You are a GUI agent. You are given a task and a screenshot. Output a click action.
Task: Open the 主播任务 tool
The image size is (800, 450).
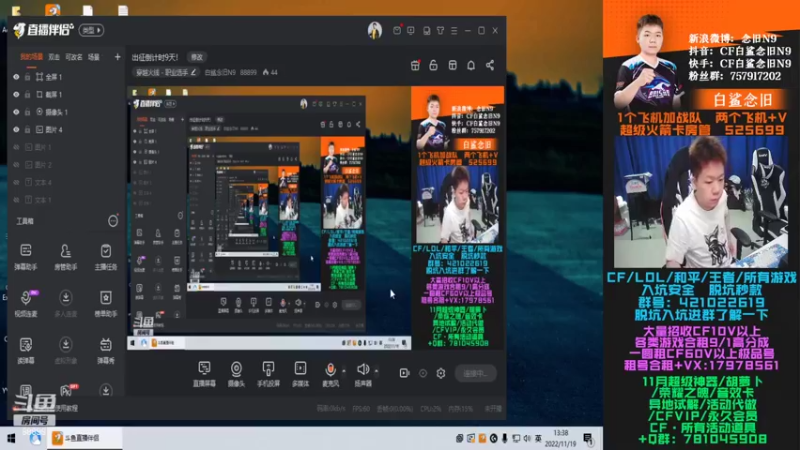click(106, 256)
